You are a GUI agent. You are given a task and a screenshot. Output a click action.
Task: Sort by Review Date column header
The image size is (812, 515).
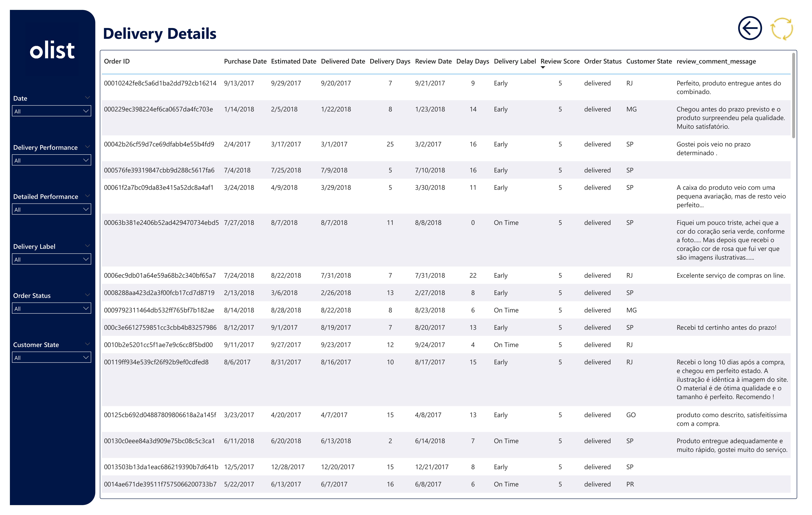433,61
